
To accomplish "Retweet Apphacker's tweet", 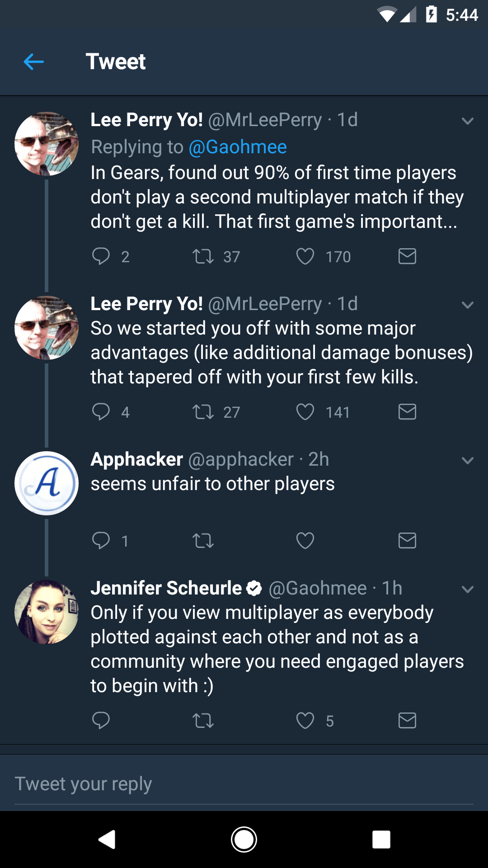I will click(x=203, y=540).
